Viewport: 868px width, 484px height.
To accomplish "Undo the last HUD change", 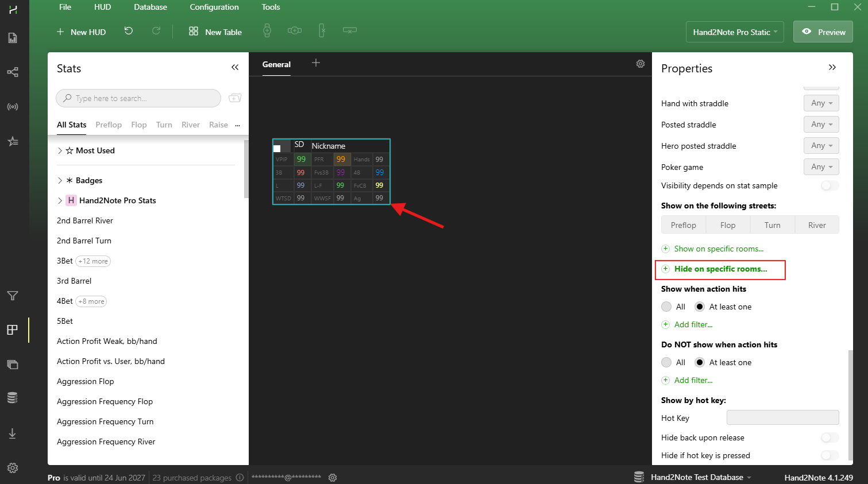I will 129,31.
